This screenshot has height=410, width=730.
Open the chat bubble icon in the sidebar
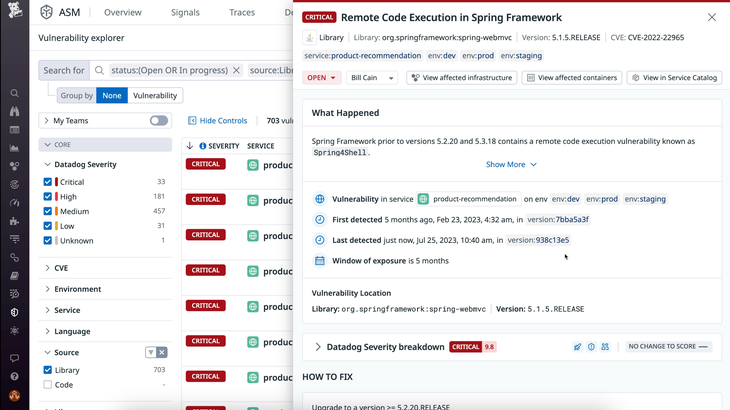14,358
